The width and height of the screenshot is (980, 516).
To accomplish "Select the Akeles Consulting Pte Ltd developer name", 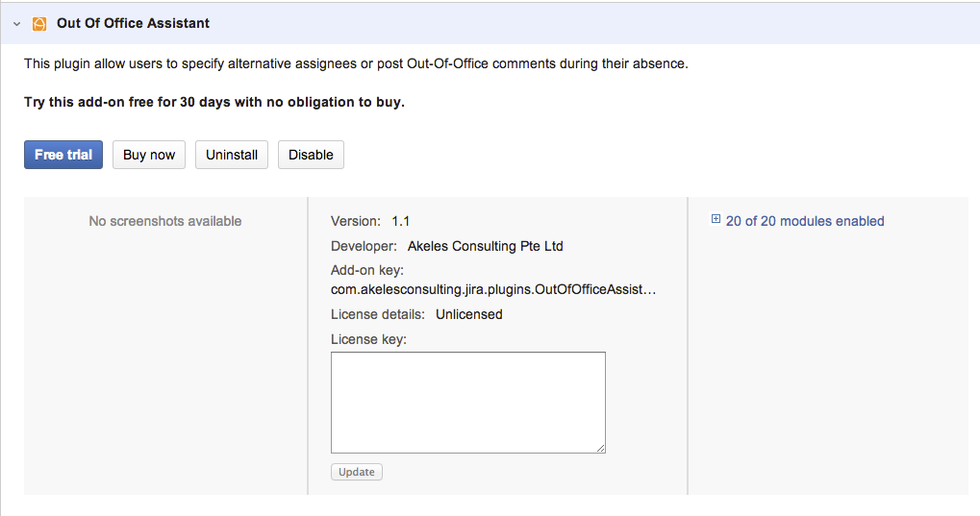I will [485, 246].
